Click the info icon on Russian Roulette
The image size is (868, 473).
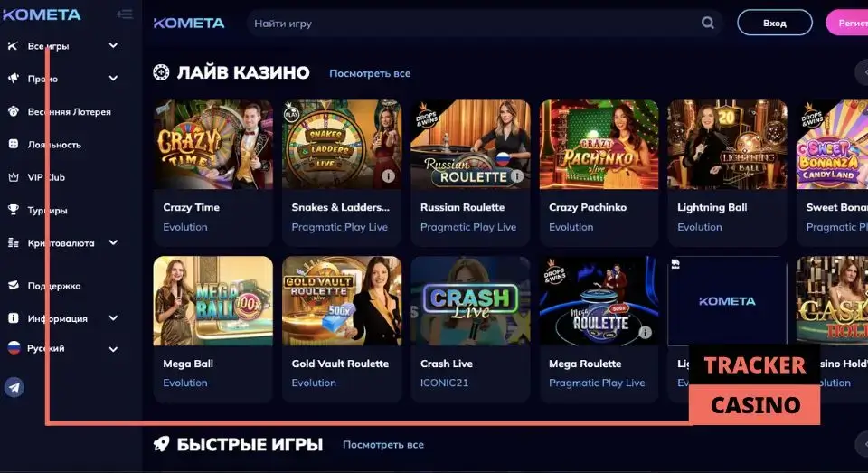point(516,176)
